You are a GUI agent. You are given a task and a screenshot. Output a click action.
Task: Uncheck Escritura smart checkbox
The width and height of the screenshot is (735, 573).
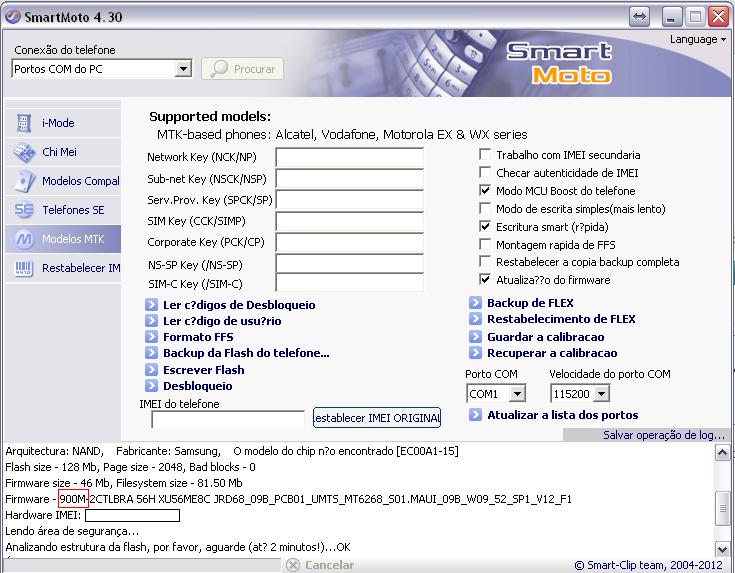[485, 226]
